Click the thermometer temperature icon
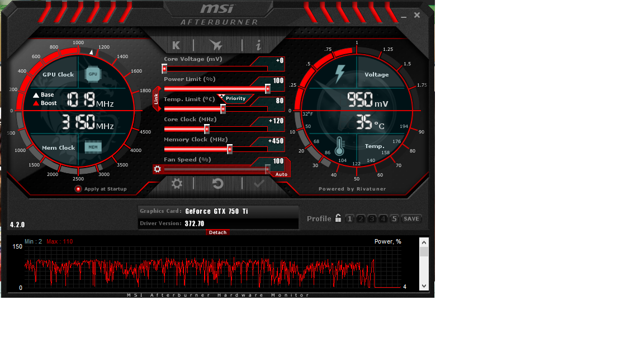Viewport: 644px width, 362px height. 339,146
